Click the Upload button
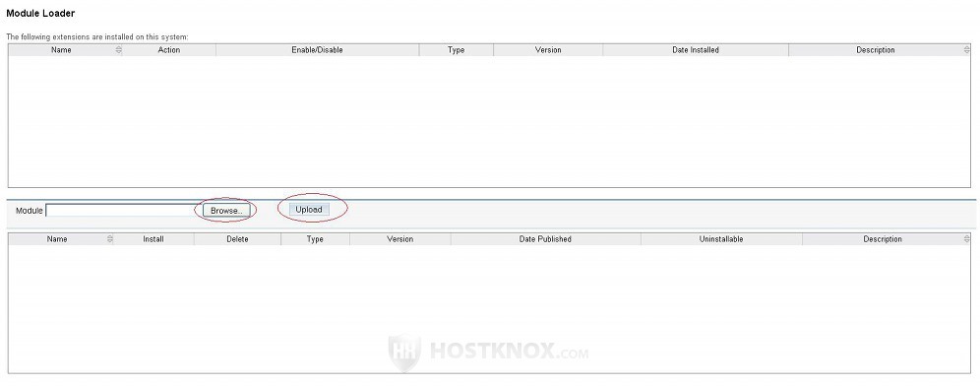Image resolution: width=980 pixels, height=386 pixels. tap(309, 210)
